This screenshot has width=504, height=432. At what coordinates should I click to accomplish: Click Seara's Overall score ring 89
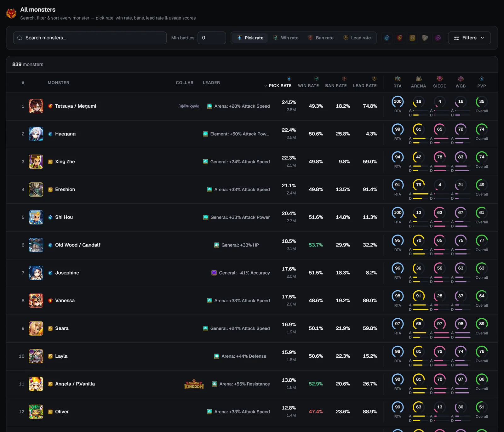(x=482, y=324)
